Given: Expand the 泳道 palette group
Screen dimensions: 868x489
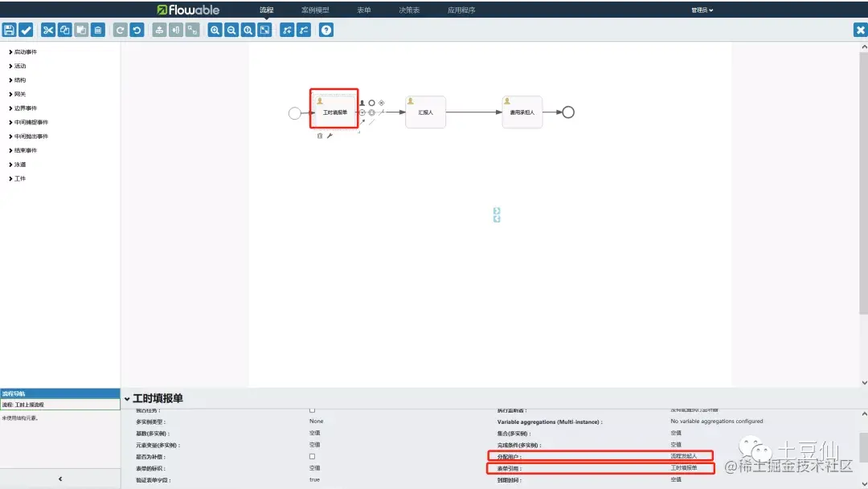Looking at the screenshot, I should click(17, 165).
